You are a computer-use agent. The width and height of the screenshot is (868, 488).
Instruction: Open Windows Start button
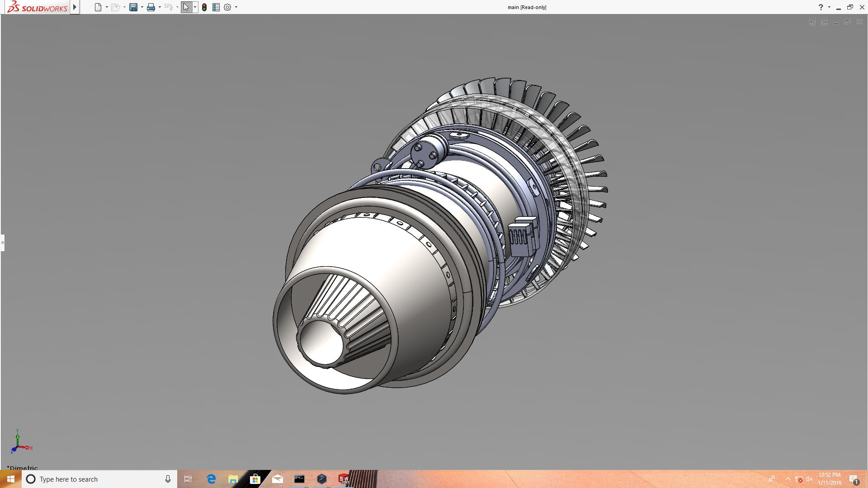pos(10,479)
